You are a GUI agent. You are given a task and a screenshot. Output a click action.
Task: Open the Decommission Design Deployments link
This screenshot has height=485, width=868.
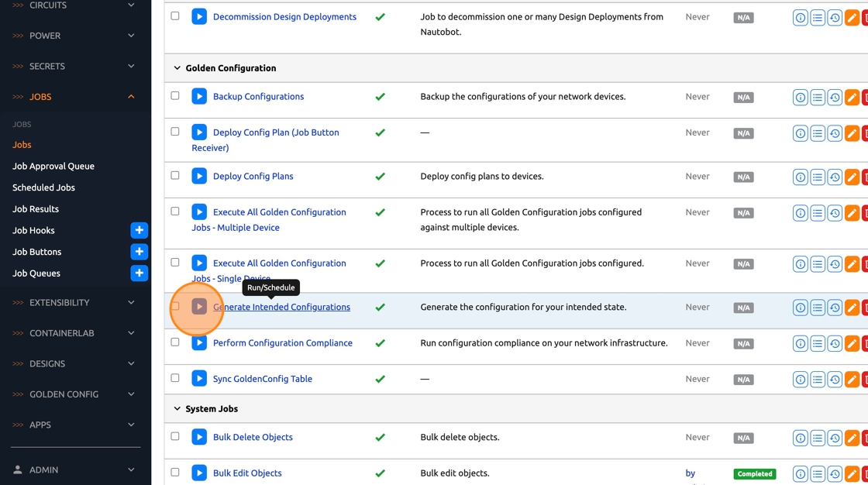pyautogui.click(x=284, y=17)
